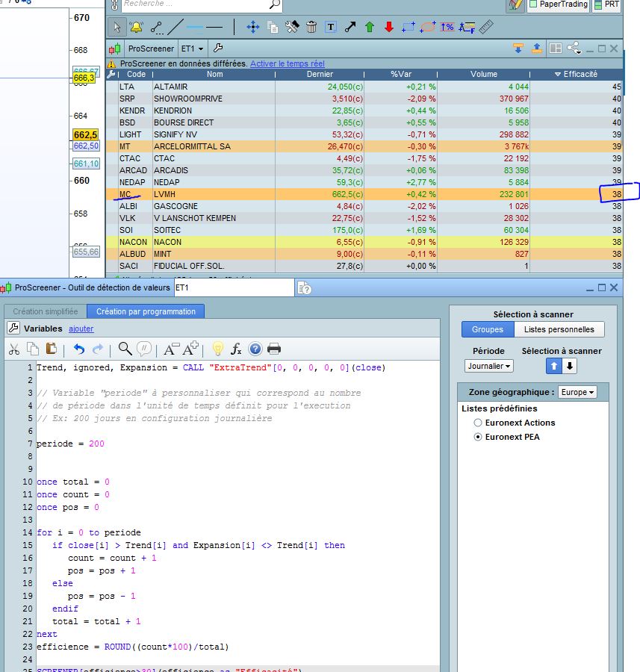This screenshot has width=640, height=672.
Task: Click the light bulb hint icon
Action: (x=218, y=349)
